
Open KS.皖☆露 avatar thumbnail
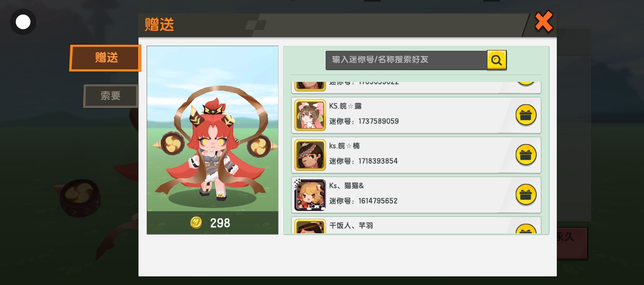310,115
